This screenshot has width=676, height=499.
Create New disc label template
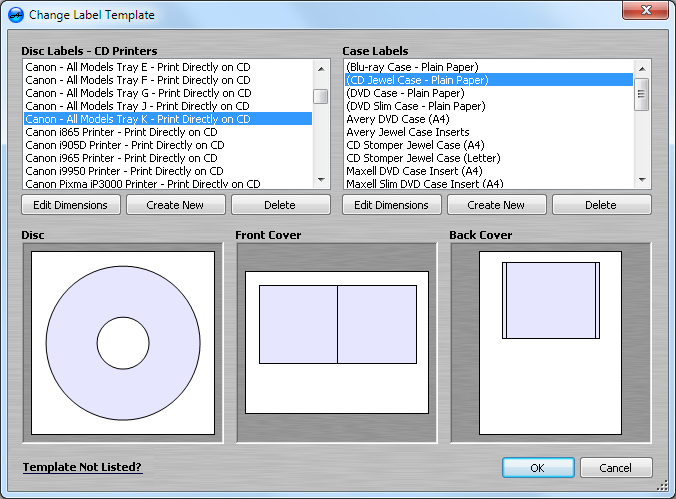click(175, 205)
